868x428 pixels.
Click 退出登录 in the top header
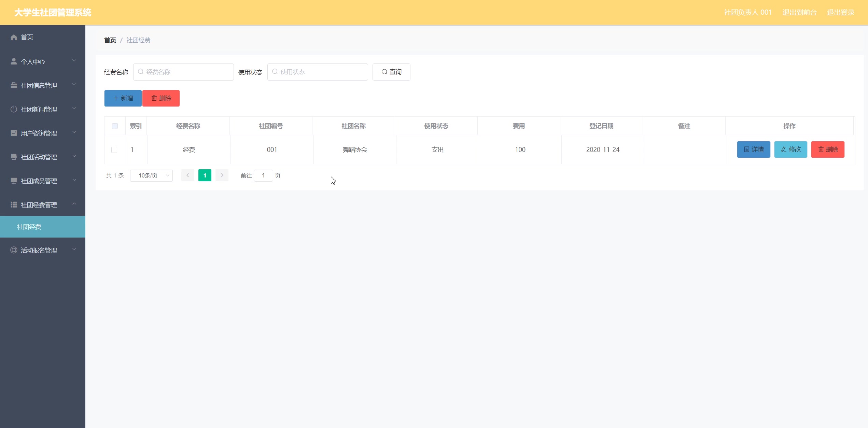pos(840,13)
